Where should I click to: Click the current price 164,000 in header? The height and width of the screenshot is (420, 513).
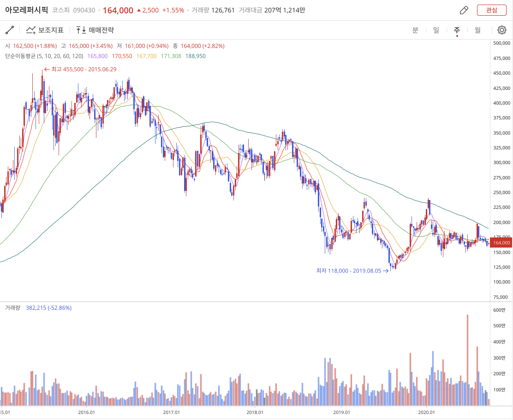coord(118,11)
